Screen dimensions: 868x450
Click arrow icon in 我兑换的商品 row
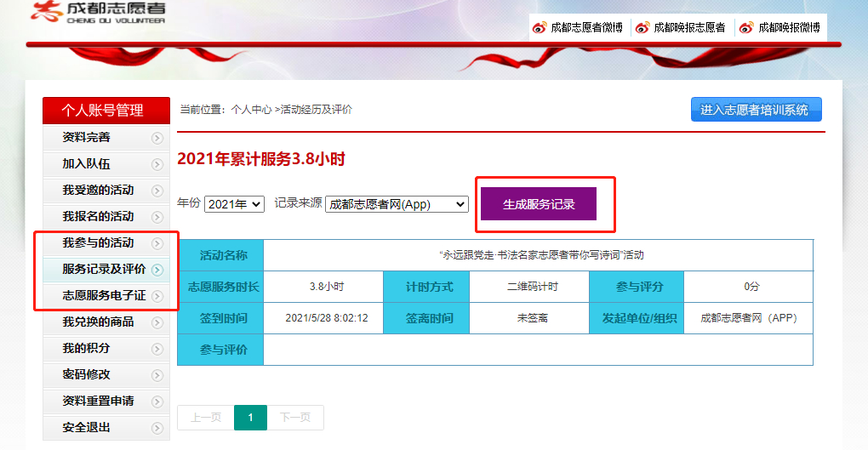coord(157,322)
